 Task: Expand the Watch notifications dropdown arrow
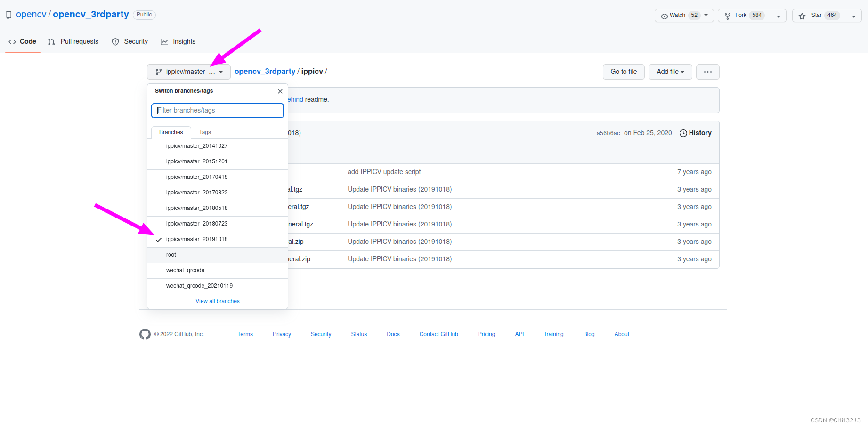(x=706, y=16)
